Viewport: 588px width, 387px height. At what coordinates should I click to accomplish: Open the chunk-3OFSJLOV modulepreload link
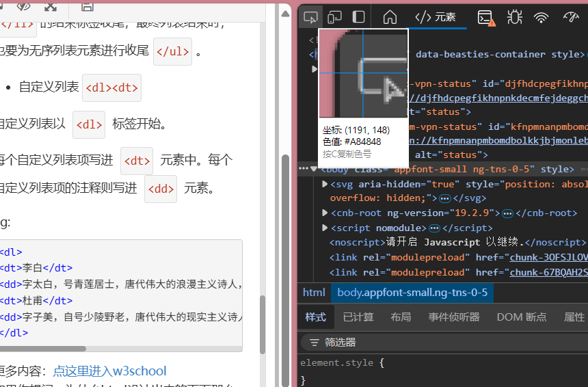click(x=548, y=257)
